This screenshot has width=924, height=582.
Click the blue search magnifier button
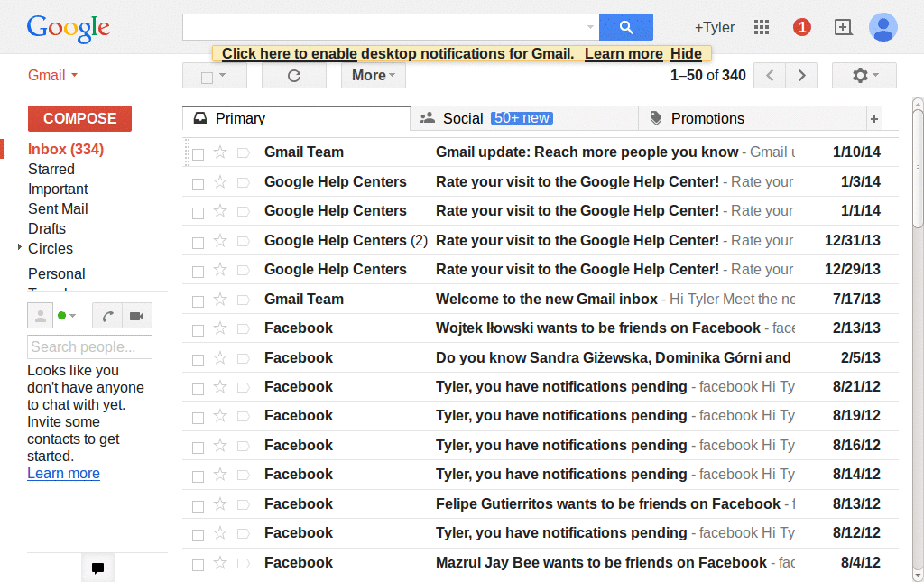[x=626, y=27]
